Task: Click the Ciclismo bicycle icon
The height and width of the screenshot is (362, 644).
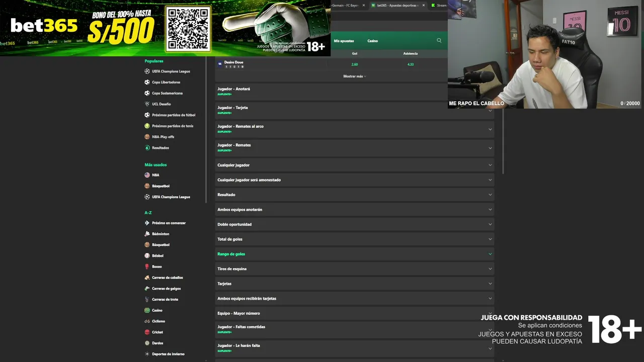Action: pos(147,321)
